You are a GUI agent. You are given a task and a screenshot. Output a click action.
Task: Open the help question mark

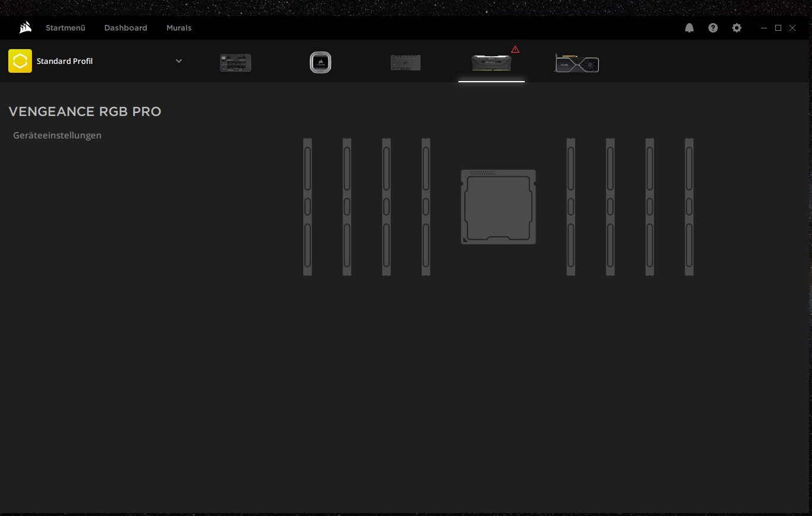(713, 28)
